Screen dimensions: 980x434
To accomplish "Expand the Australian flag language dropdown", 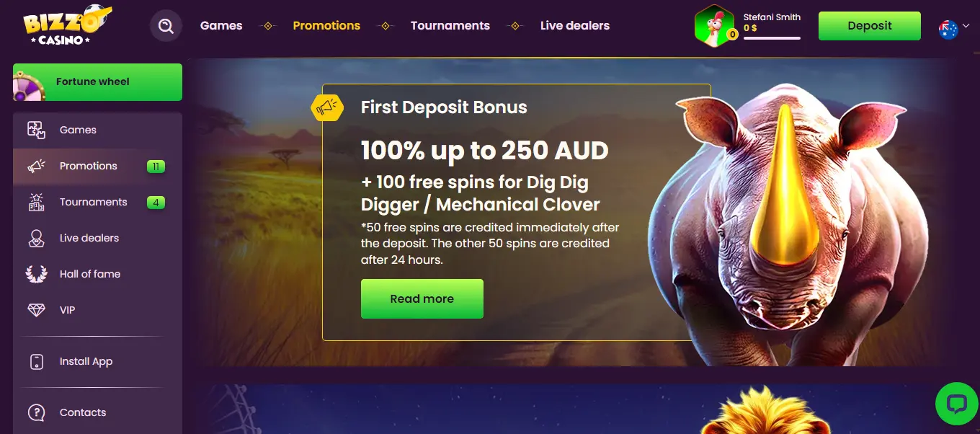I will (x=954, y=29).
